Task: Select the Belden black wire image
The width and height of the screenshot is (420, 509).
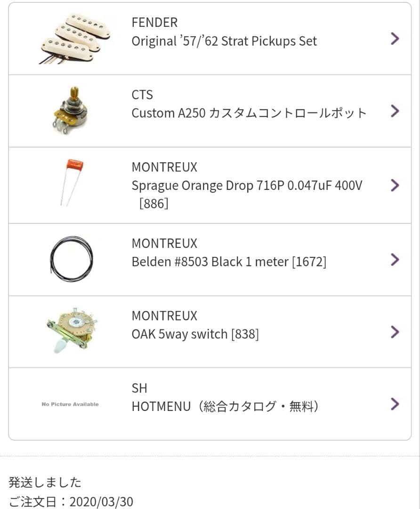Action: [x=71, y=259]
